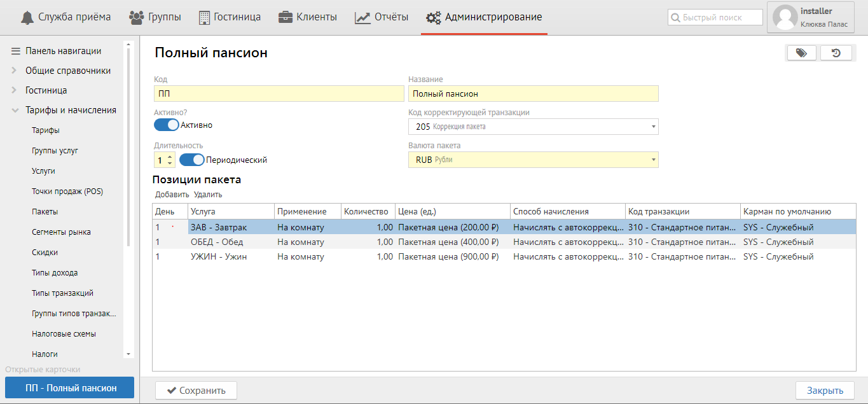Click the installer user avatar
The height and width of the screenshot is (404, 868).
(x=785, y=17)
